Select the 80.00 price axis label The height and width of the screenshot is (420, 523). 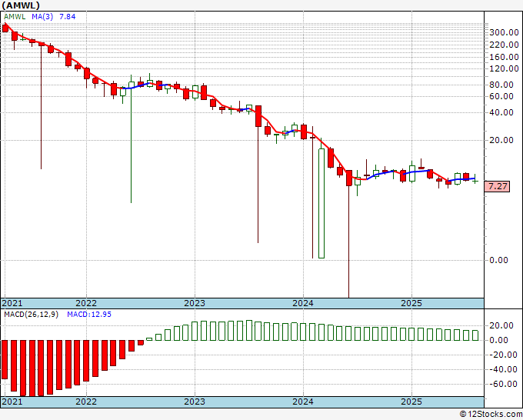(x=501, y=85)
